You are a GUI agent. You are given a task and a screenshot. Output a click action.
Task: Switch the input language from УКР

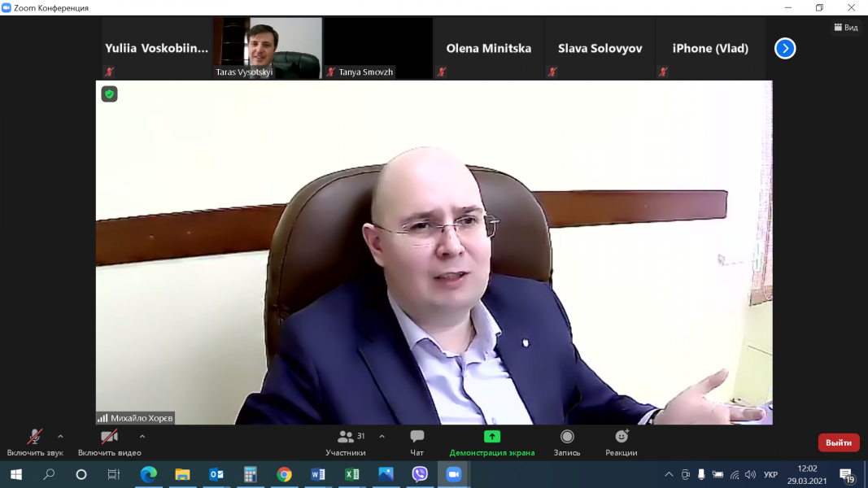tap(770, 474)
